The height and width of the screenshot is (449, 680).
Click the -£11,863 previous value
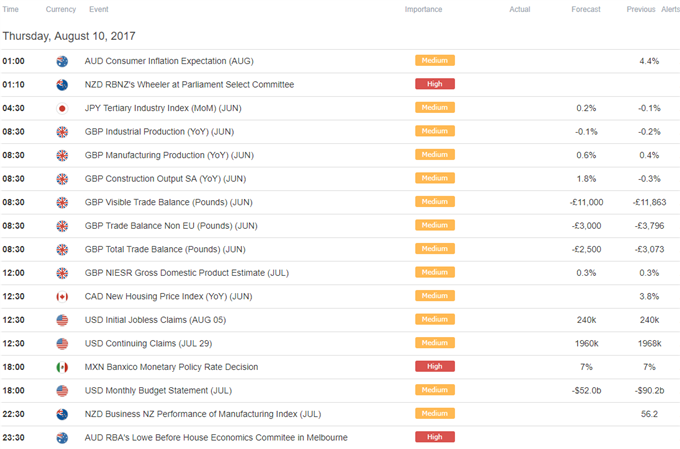pyautogui.click(x=649, y=202)
